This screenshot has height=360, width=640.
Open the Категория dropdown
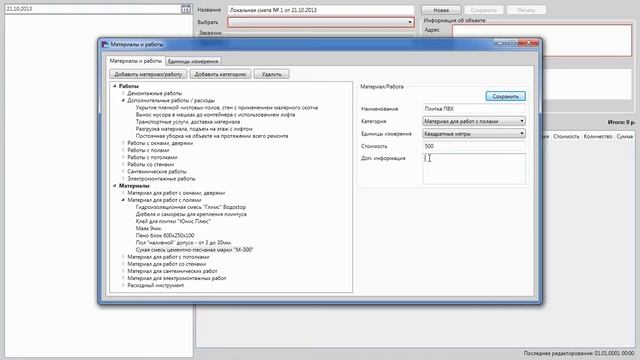point(474,121)
